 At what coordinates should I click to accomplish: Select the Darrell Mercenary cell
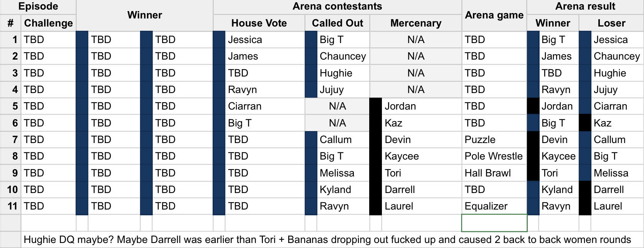coord(422,190)
